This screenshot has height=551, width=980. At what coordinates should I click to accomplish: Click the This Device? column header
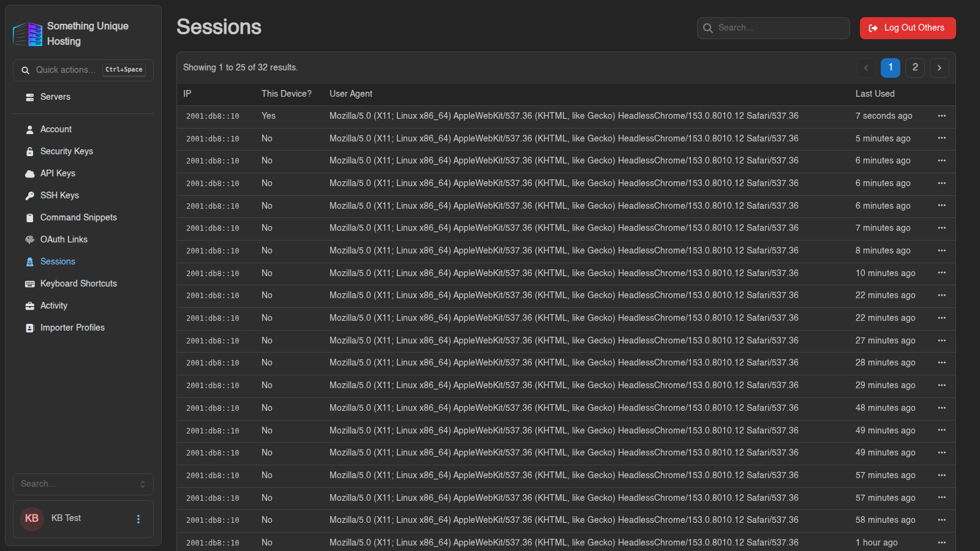click(x=286, y=94)
